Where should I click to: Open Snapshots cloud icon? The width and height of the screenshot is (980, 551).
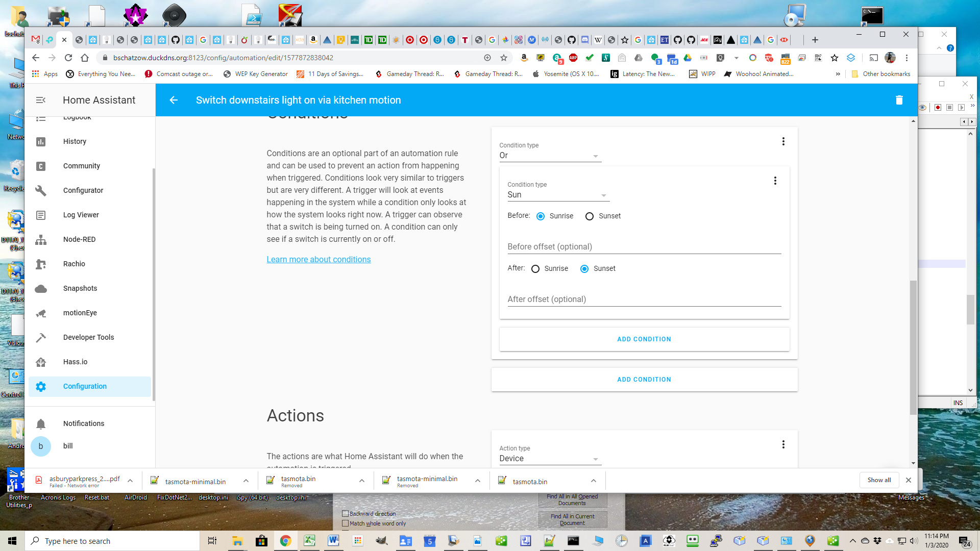(41, 288)
